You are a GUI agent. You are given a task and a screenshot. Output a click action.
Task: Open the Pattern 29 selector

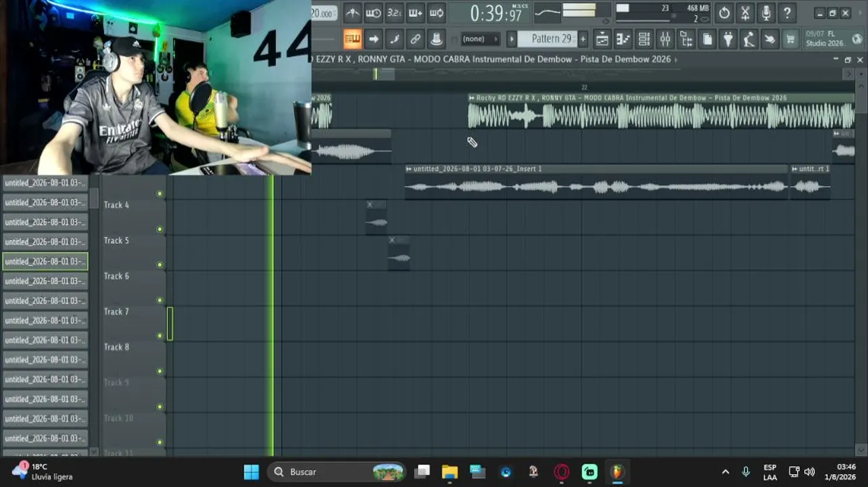pyautogui.click(x=548, y=39)
